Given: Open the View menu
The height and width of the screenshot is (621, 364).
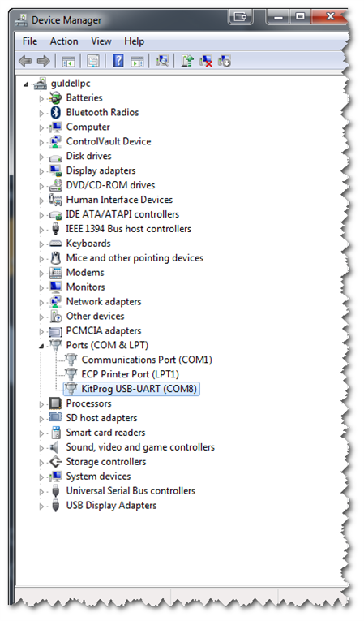Looking at the screenshot, I should pos(101,41).
